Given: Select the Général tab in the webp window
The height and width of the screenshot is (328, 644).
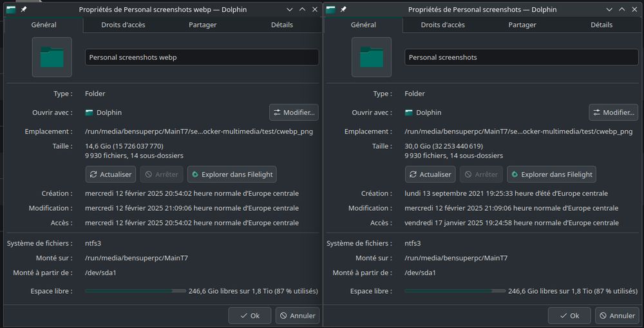Looking at the screenshot, I should click(44, 24).
